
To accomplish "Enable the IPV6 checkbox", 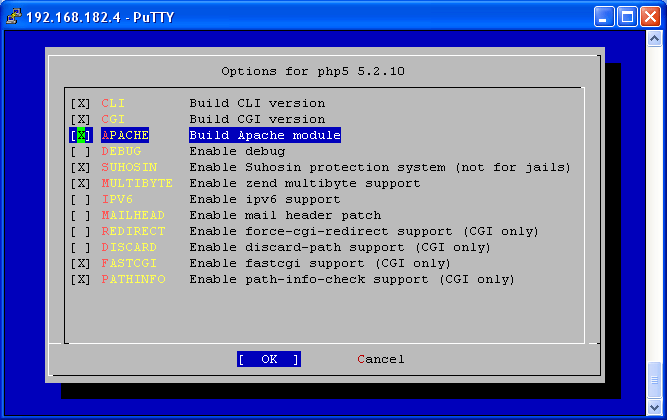I will coord(80,200).
